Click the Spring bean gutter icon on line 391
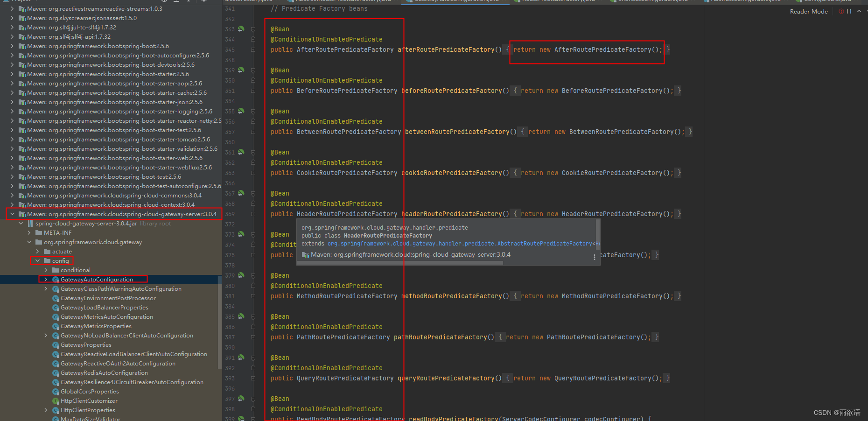Image resolution: width=868 pixels, height=421 pixels. [241, 358]
